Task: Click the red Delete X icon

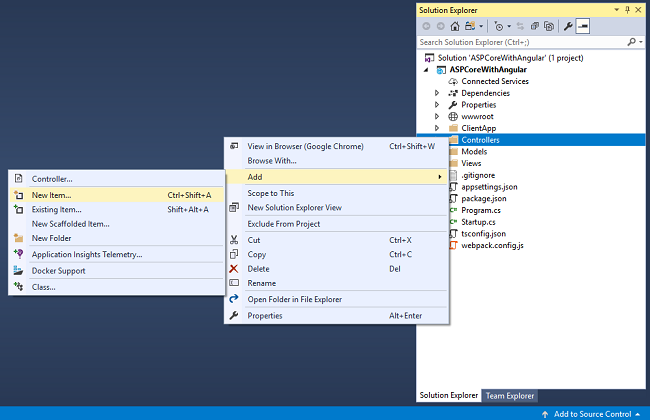Action: tap(234, 269)
